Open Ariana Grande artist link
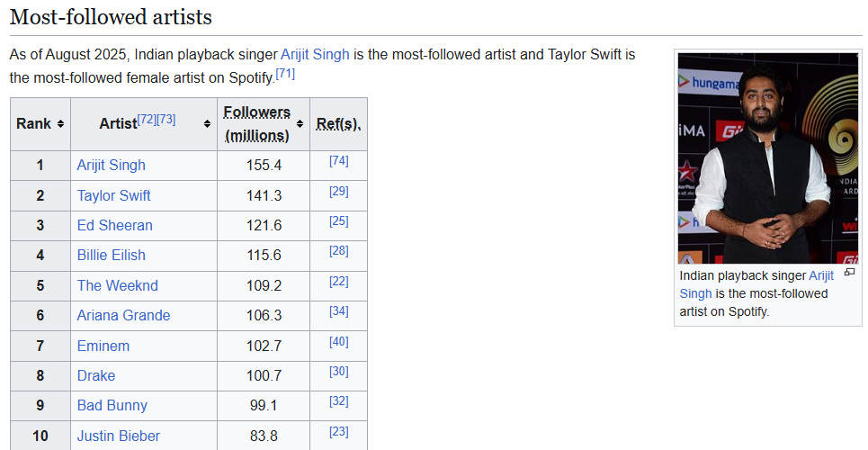The height and width of the screenshot is (450, 868). point(123,315)
